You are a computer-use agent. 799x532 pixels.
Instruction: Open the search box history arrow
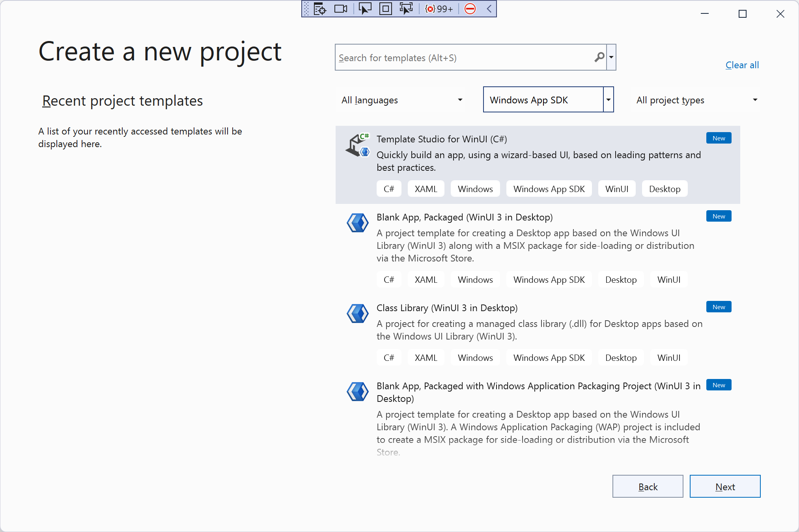(x=611, y=57)
